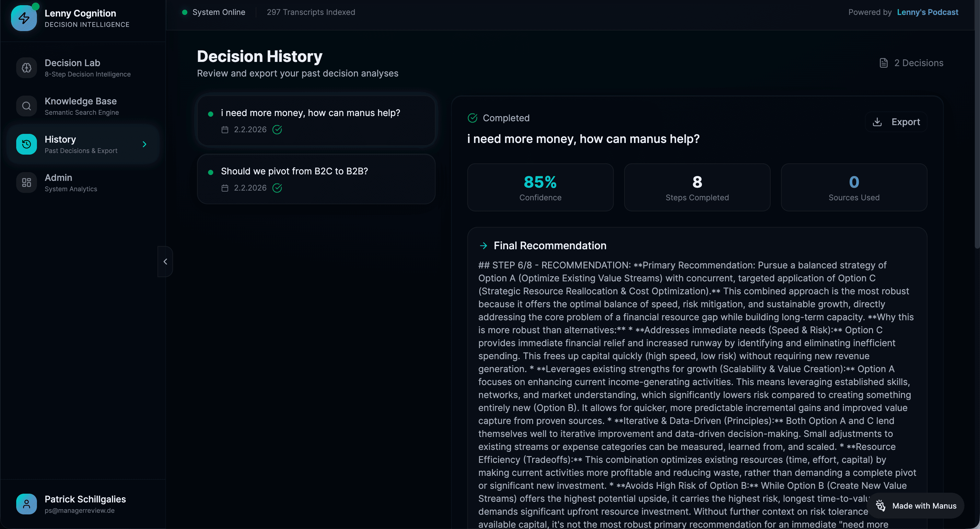
Task: Click the Knowledge Base magnifier icon
Action: point(26,106)
